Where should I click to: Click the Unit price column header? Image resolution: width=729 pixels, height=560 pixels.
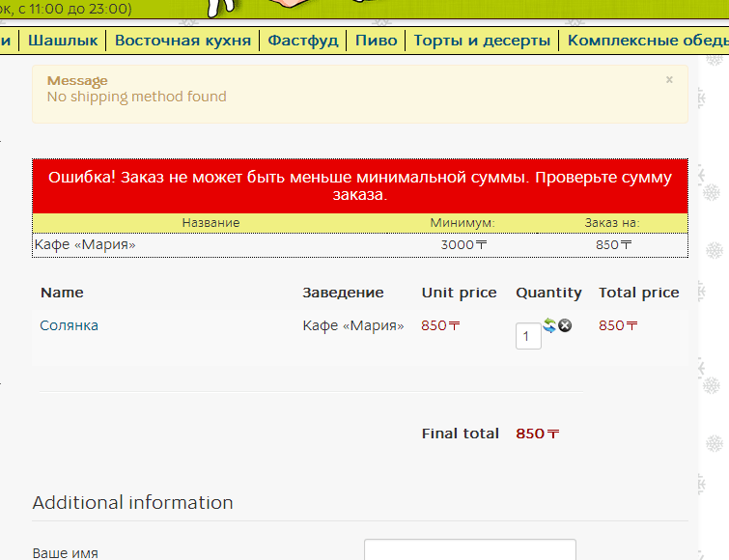459,293
